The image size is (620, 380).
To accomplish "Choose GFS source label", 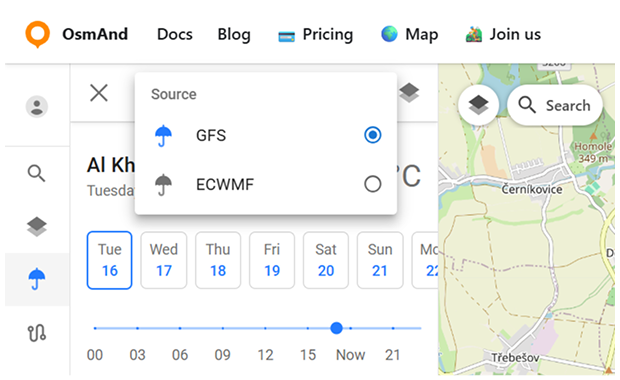I will 211,136.
